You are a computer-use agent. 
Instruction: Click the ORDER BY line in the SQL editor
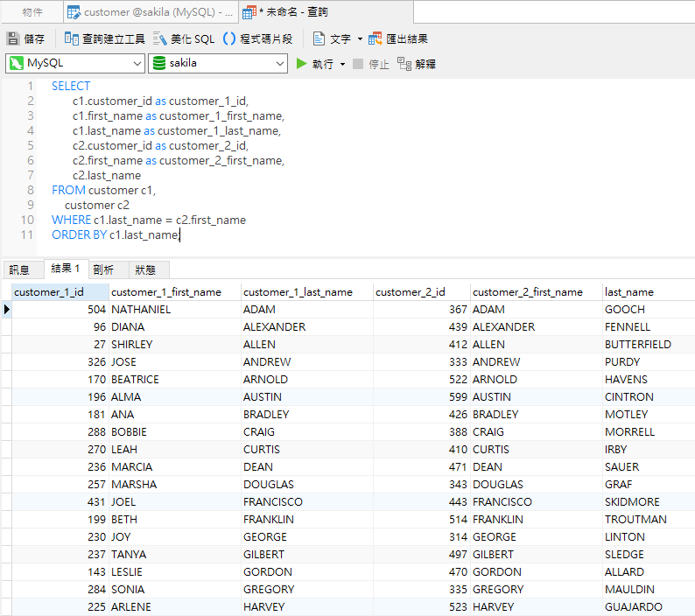[115, 235]
